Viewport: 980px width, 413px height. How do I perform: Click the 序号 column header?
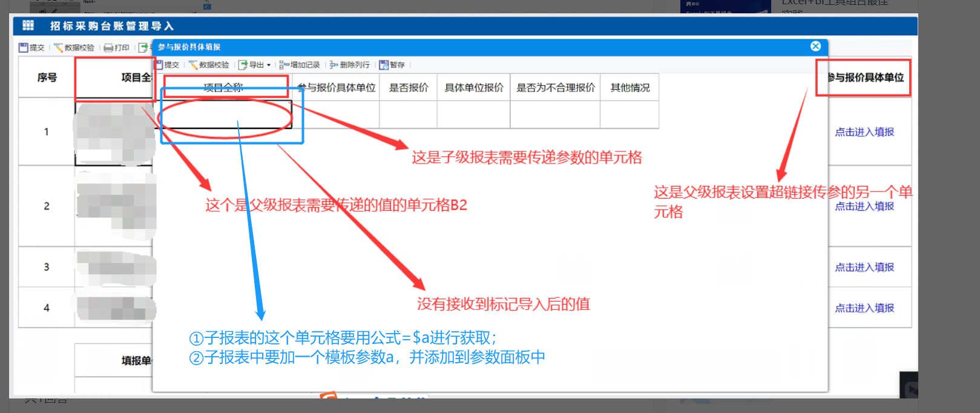tap(47, 78)
